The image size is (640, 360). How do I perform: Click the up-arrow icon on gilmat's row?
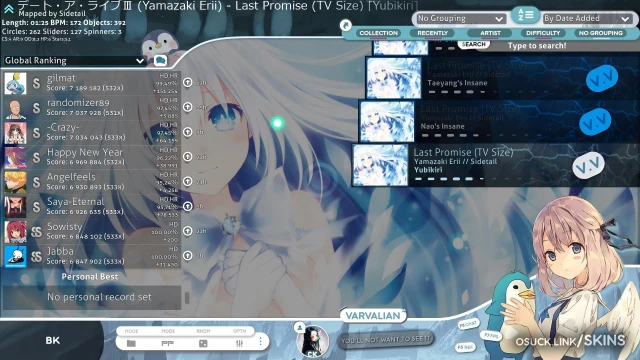[x=187, y=82]
